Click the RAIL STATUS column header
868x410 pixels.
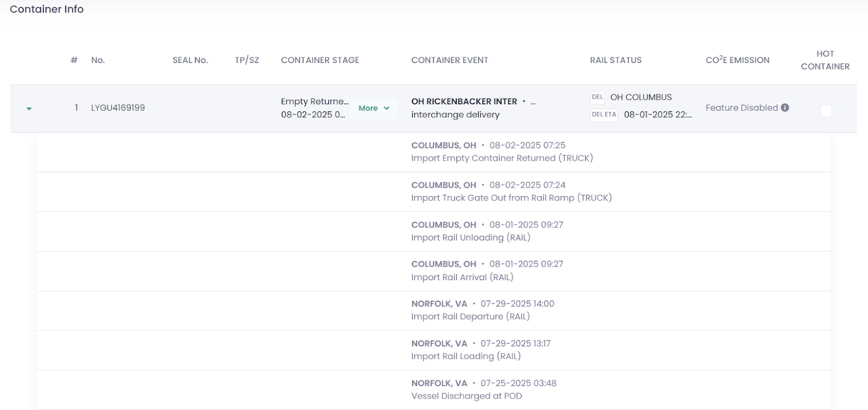point(615,60)
